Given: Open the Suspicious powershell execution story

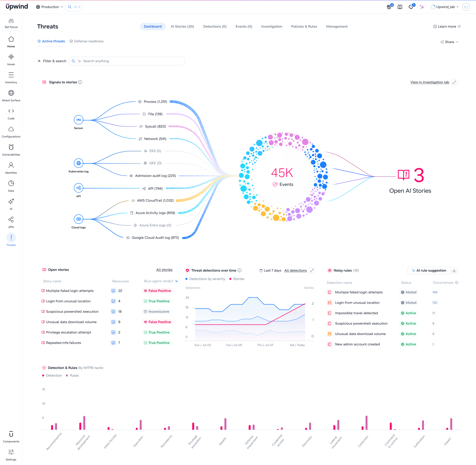Looking at the screenshot, I should click(x=72, y=311).
